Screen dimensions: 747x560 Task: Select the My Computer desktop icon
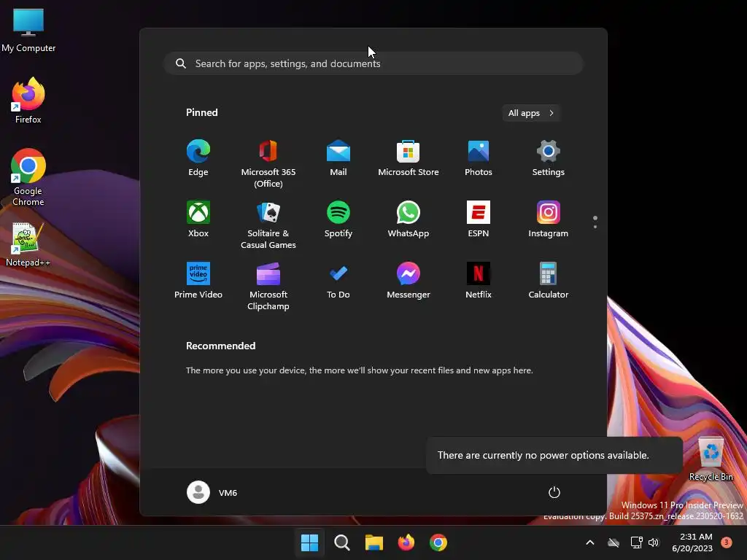tap(28, 31)
